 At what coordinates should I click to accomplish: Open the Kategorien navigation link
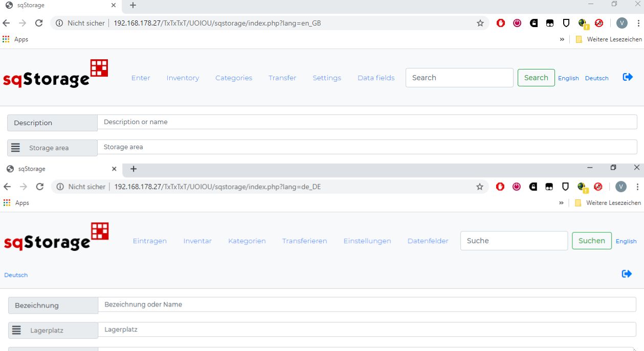point(247,241)
